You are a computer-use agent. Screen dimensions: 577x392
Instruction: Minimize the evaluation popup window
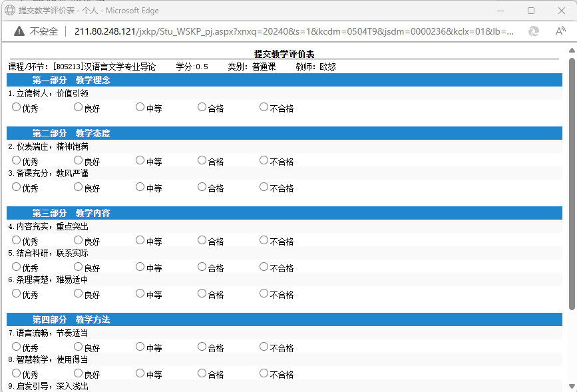pos(500,11)
